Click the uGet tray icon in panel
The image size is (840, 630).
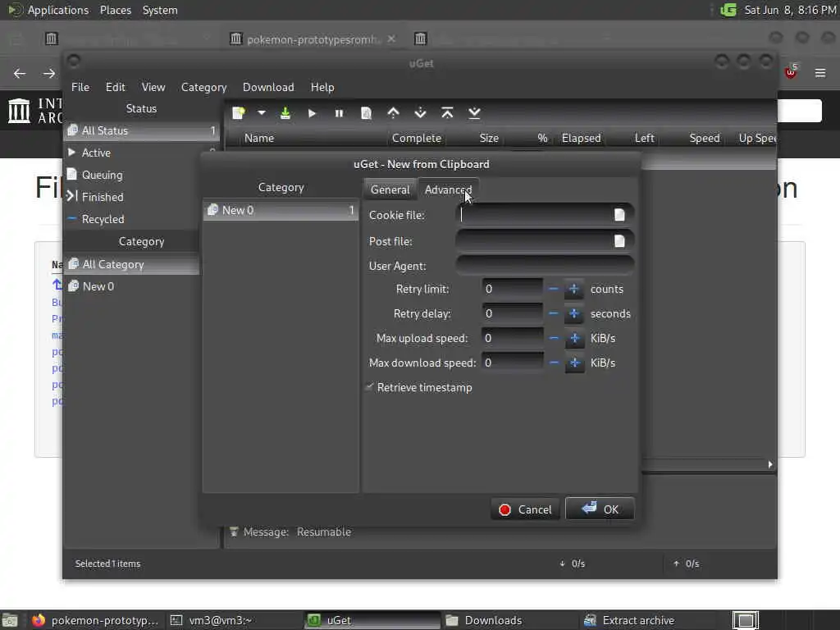728,10
